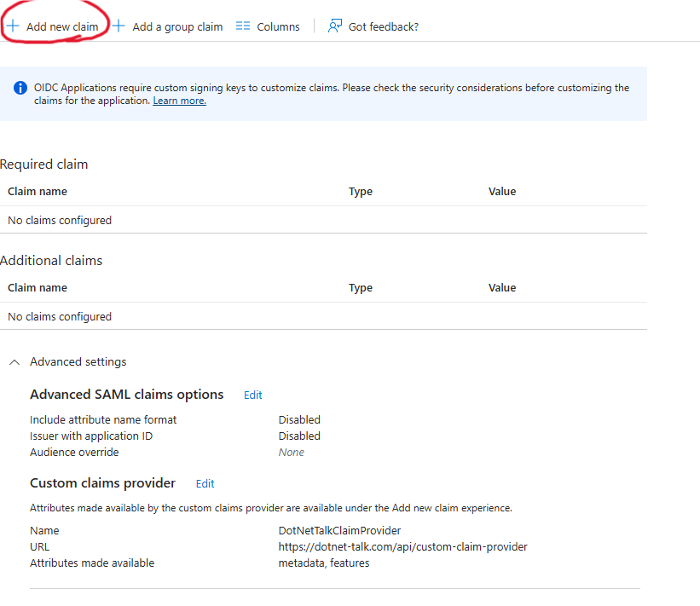Click Issuer with application ID label
700x606 pixels.
(x=91, y=436)
